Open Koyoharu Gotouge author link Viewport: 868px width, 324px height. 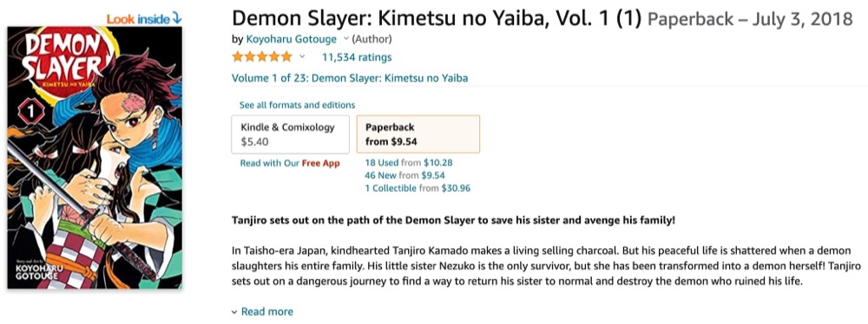(291, 39)
